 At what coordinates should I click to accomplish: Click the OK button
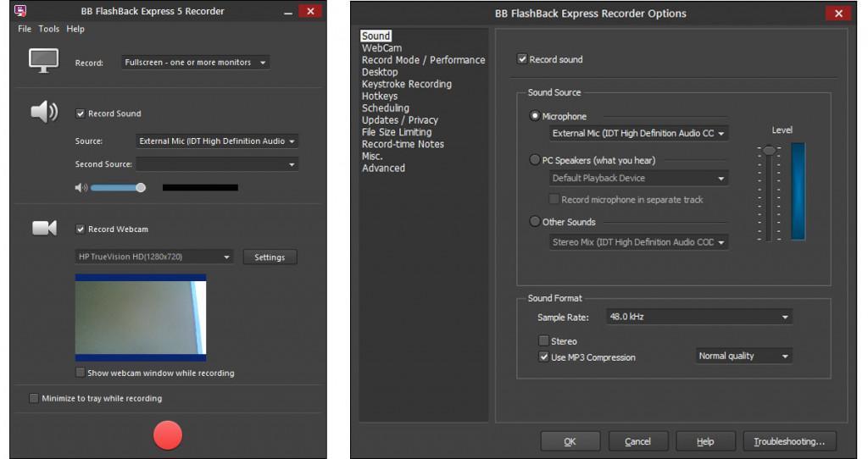[570, 441]
